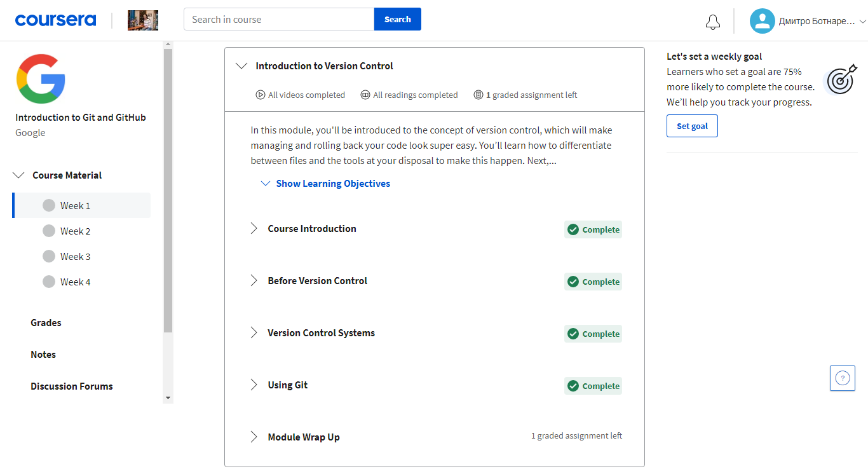The height and width of the screenshot is (471, 868).
Task: Open the Coursera home logo
Action: pyautogui.click(x=55, y=20)
